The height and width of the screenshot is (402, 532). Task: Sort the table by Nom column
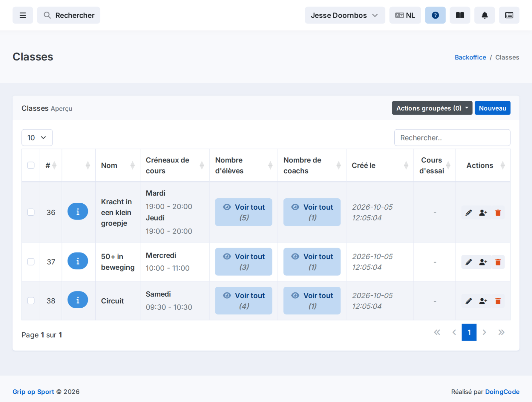(x=118, y=165)
